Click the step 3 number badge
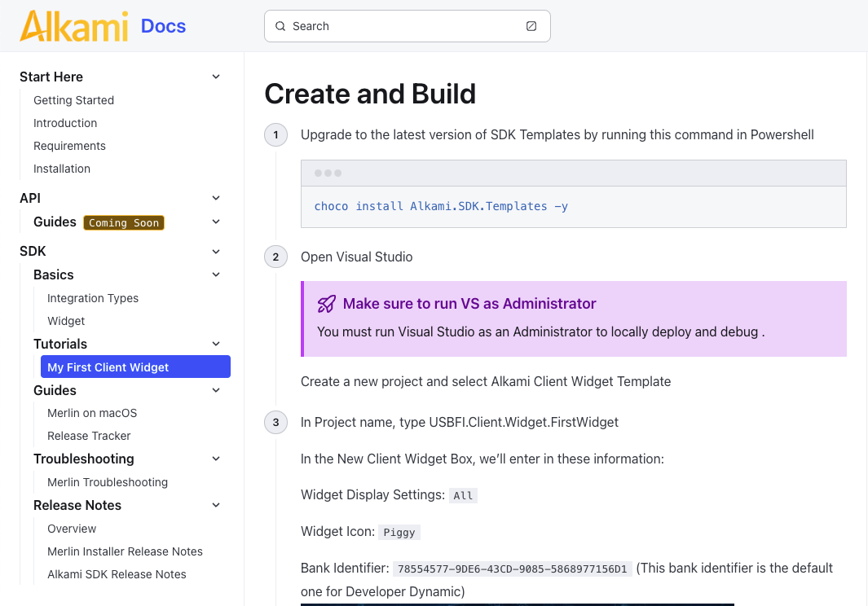This screenshot has width=868, height=606. pos(275,422)
